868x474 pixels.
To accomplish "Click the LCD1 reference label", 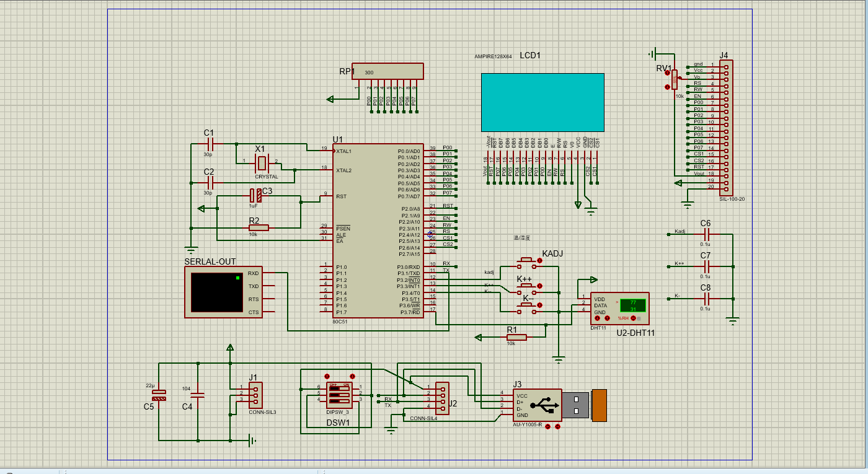I will click(530, 55).
